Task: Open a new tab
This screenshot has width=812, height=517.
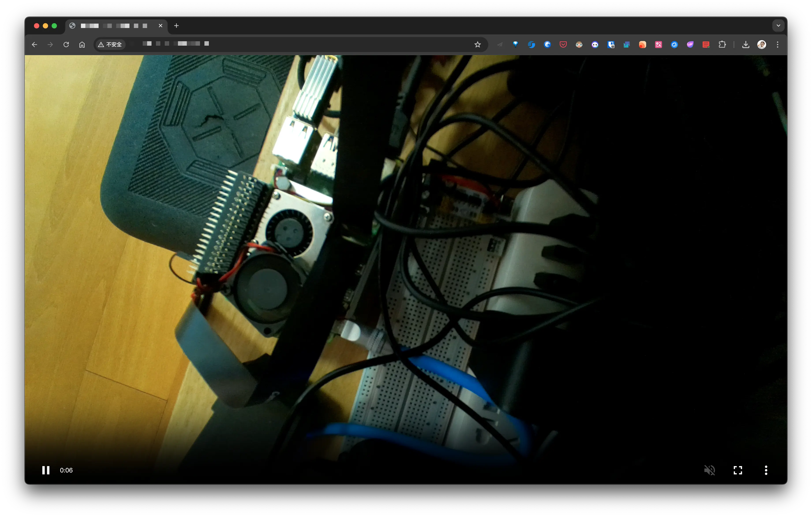Action: (x=176, y=26)
